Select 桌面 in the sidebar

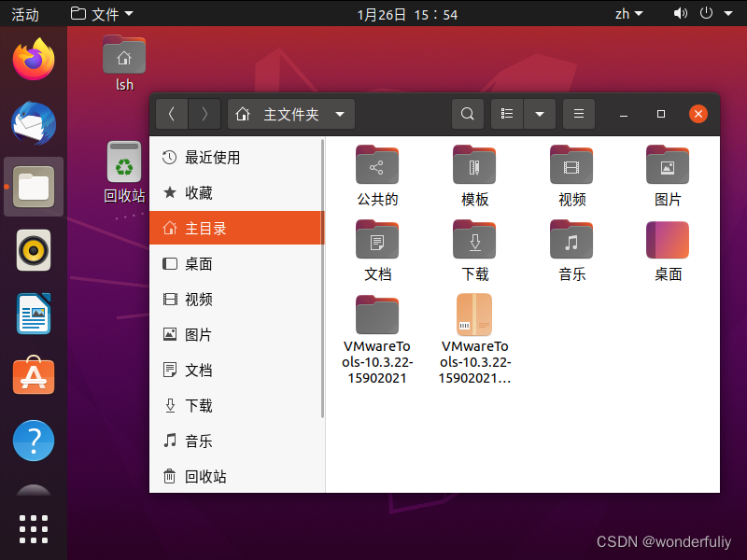click(237, 263)
